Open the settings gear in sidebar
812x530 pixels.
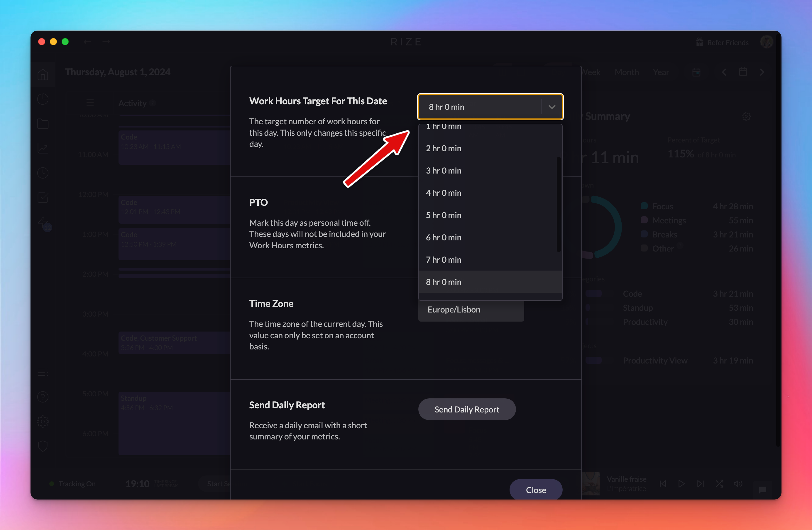[x=43, y=422]
